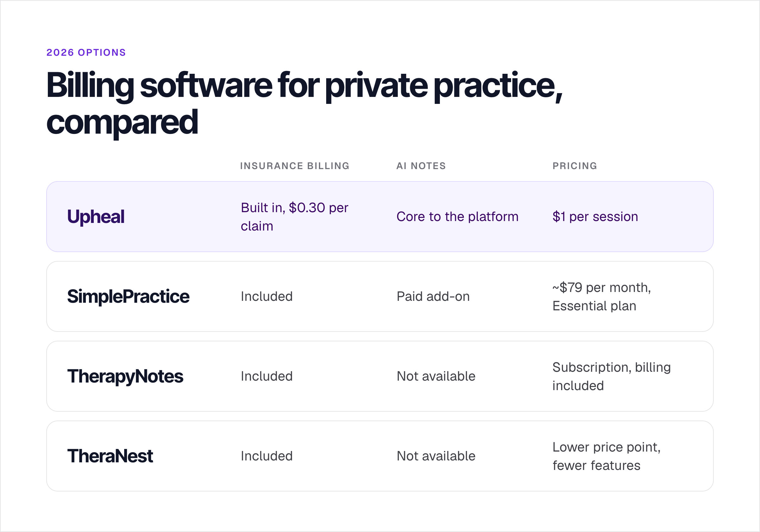760x532 pixels.
Task: Open the Upheal row name
Action: pos(96,217)
